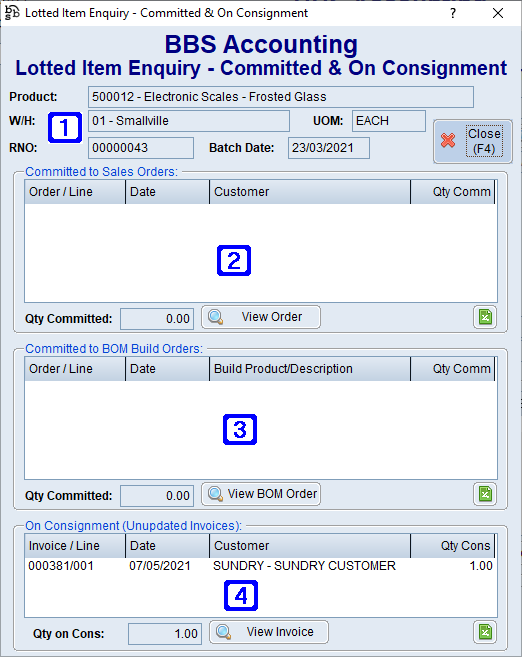Click the UOM field EACH
This screenshot has height=657, width=522.
[389, 121]
